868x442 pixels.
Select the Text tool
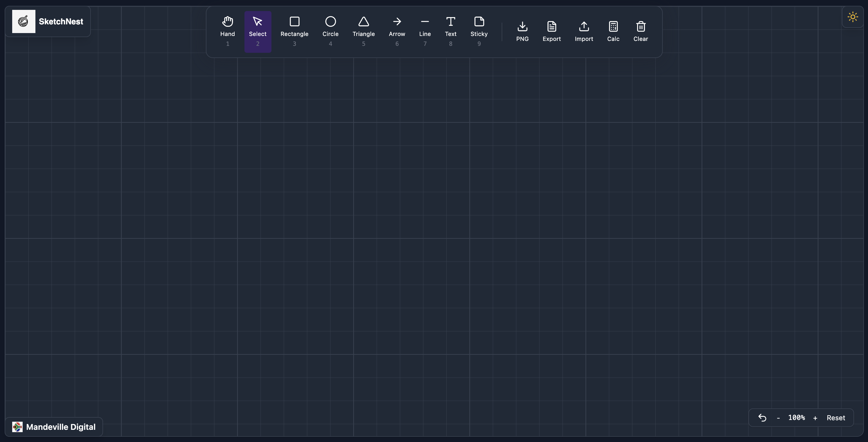(x=450, y=31)
